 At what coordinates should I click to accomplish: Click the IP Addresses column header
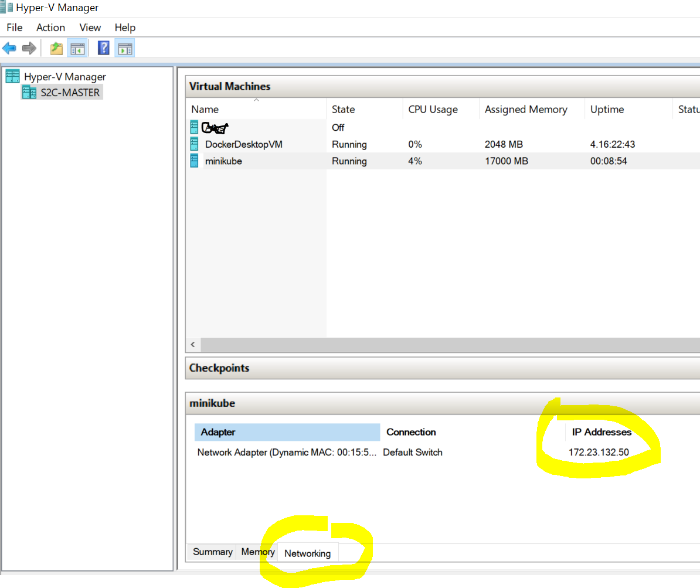(x=602, y=432)
